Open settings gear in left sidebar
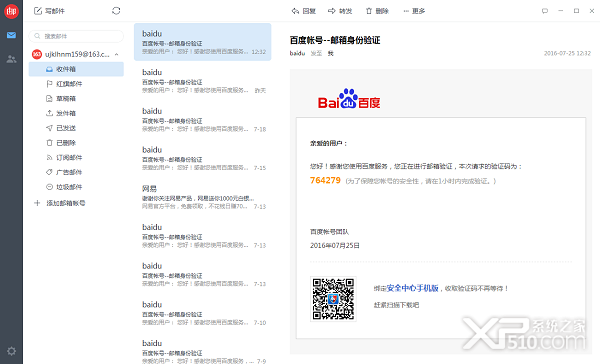Viewport: 600px width, 364px height. point(11,351)
